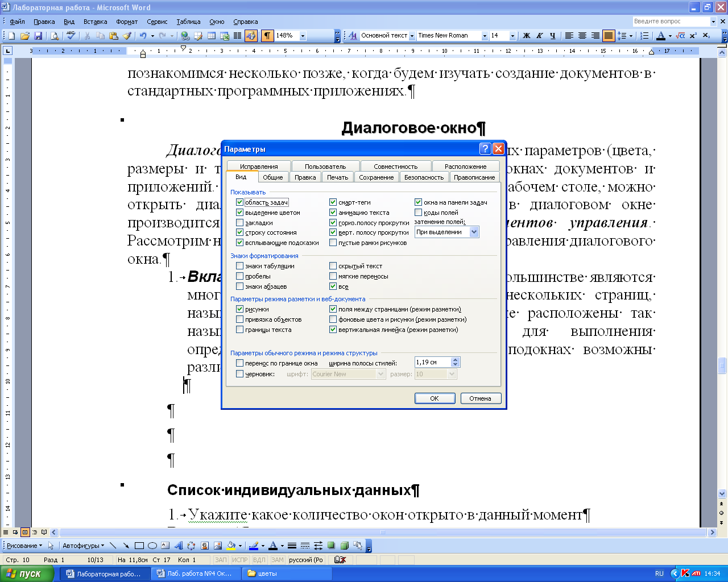Expand the Автофигуры menu
728x582 pixels.
tap(83, 546)
